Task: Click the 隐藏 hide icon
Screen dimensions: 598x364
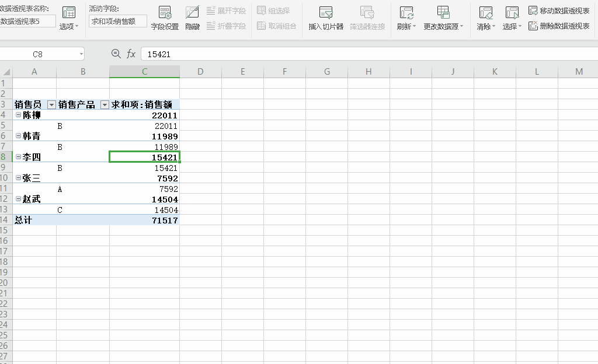Action: [192, 13]
